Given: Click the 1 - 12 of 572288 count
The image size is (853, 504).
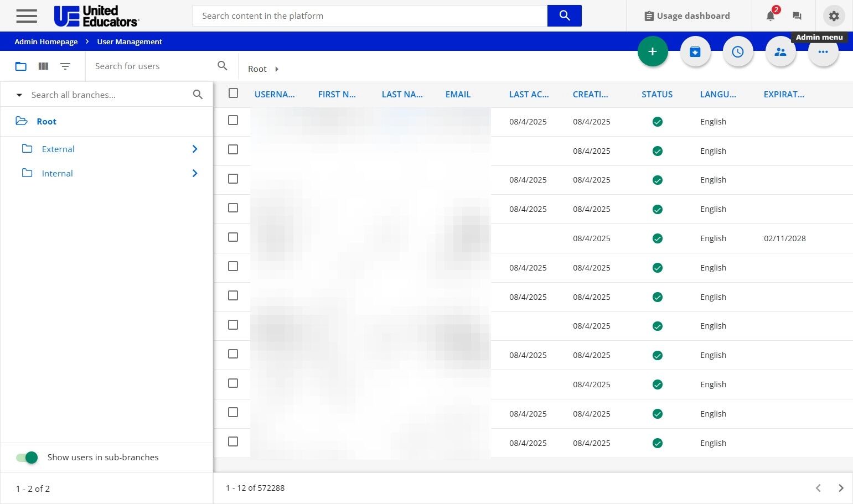Looking at the screenshot, I should coord(255,488).
